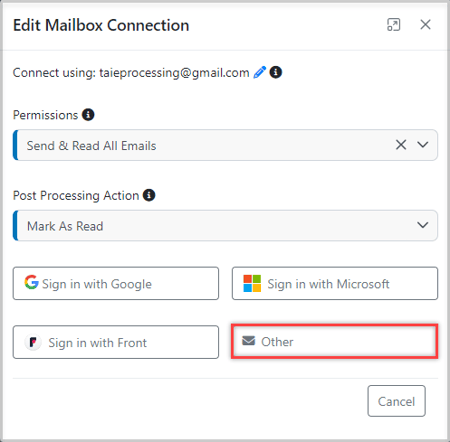Show info tooltip next to Permissions label
The height and width of the screenshot is (442, 450).
(88, 115)
